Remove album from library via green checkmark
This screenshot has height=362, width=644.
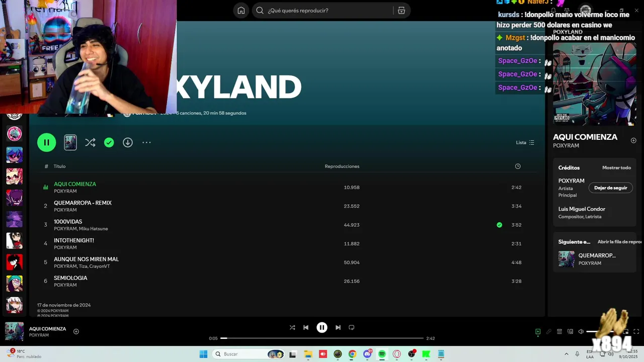click(x=109, y=142)
